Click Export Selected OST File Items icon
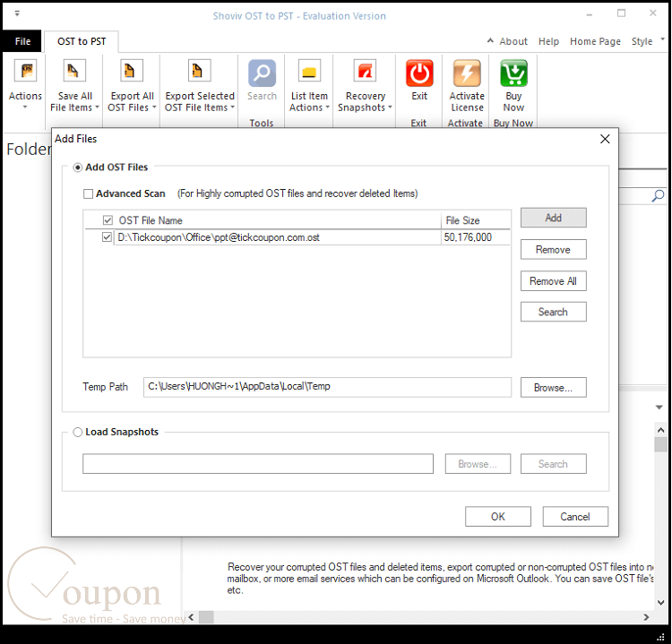The height and width of the screenshot is (644, 672). click(199, 71)
